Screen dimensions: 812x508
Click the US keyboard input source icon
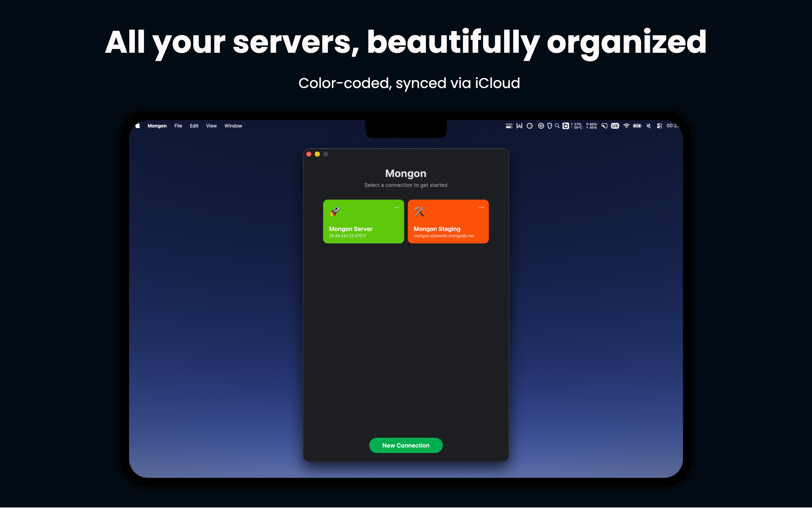(615, 126)
